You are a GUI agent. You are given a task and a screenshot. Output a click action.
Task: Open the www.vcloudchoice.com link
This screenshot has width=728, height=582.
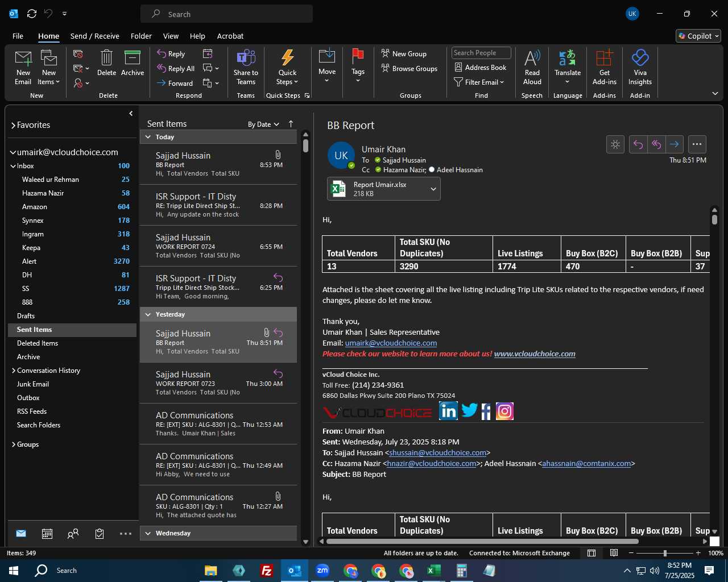(535, 354)
